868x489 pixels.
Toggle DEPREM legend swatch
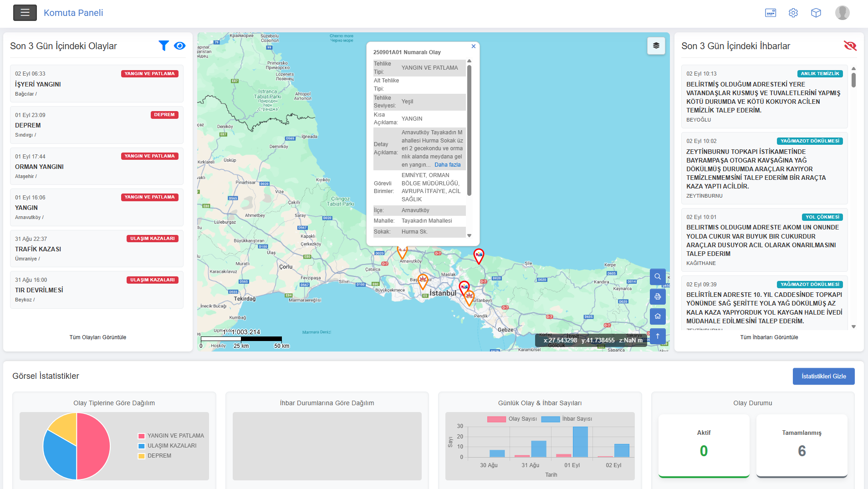[142, 456]
